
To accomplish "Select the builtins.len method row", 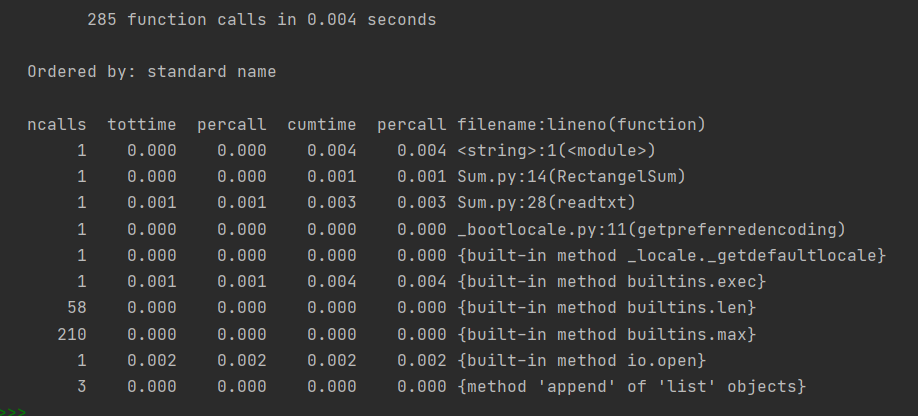I will (x=606, y=307).
